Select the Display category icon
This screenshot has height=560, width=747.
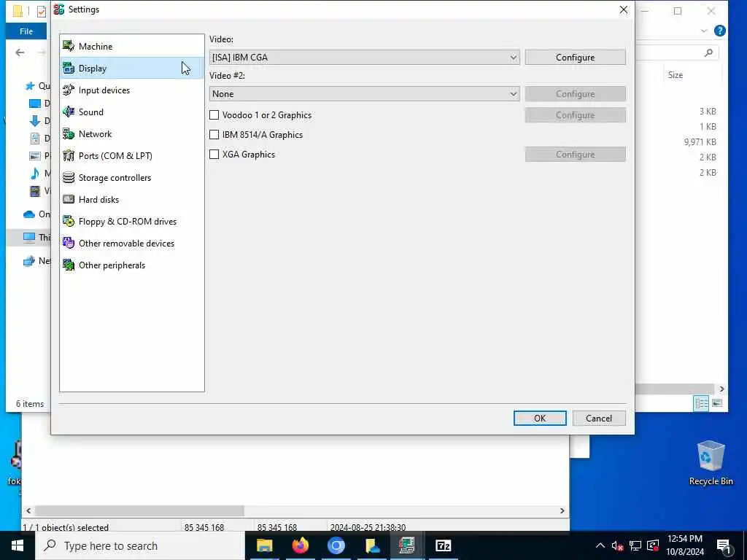[x=69, y=68]
